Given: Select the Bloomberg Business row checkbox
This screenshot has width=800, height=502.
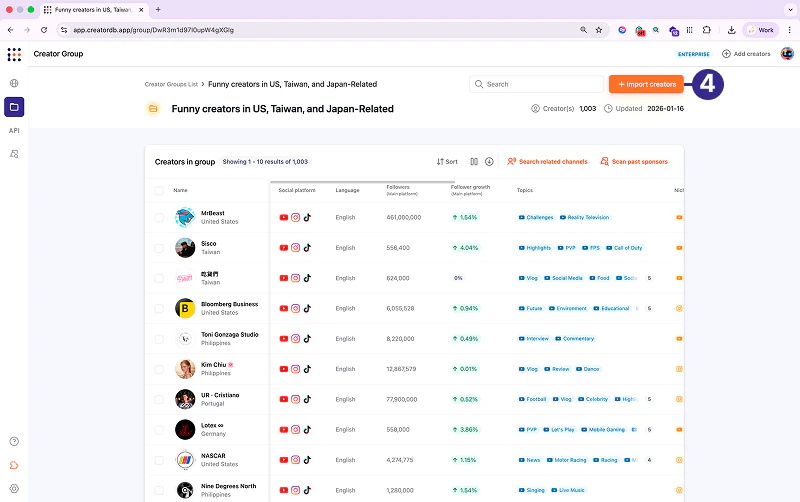Looking at the screenshot, I should [159, 309].
